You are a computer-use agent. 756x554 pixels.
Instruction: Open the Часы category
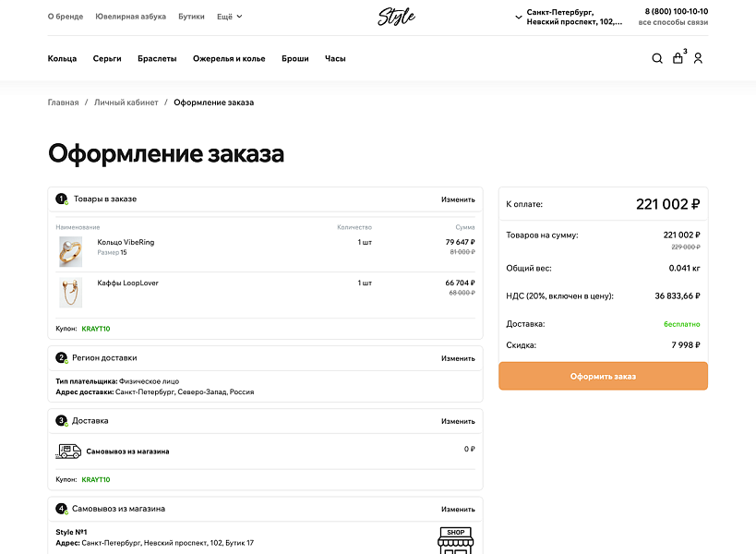coord(334,58)
